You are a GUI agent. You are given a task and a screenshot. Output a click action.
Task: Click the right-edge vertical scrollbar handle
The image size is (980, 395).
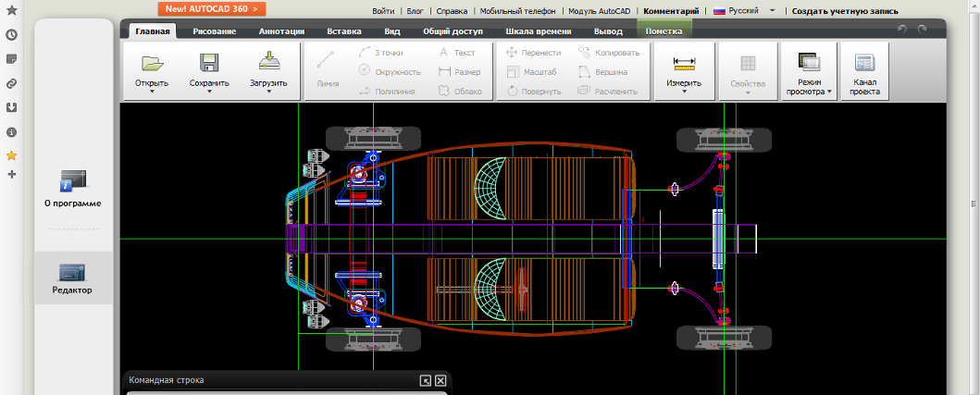[x=973, y=204]
